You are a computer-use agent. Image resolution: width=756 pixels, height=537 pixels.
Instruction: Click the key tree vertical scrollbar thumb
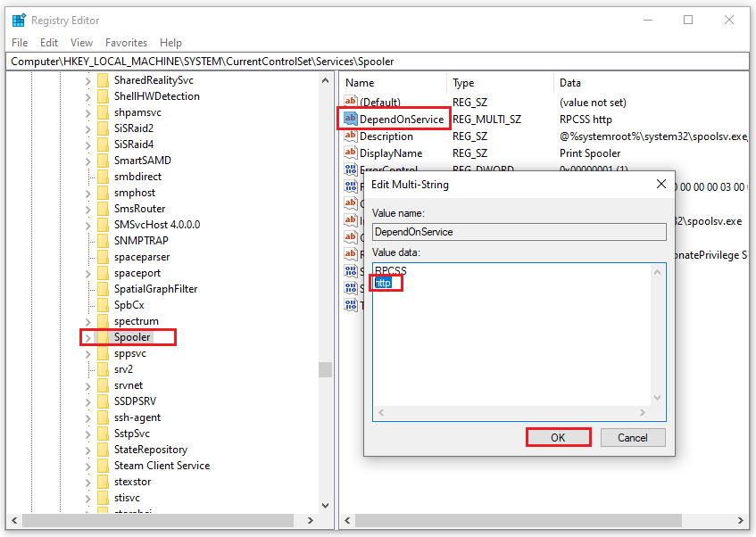tap(326, 369)
